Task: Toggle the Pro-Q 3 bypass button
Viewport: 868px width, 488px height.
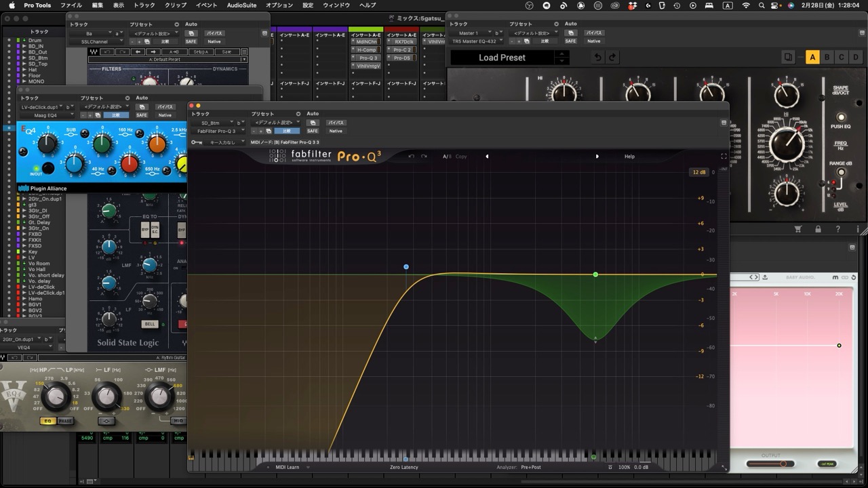Action: [x=336, y=123]
